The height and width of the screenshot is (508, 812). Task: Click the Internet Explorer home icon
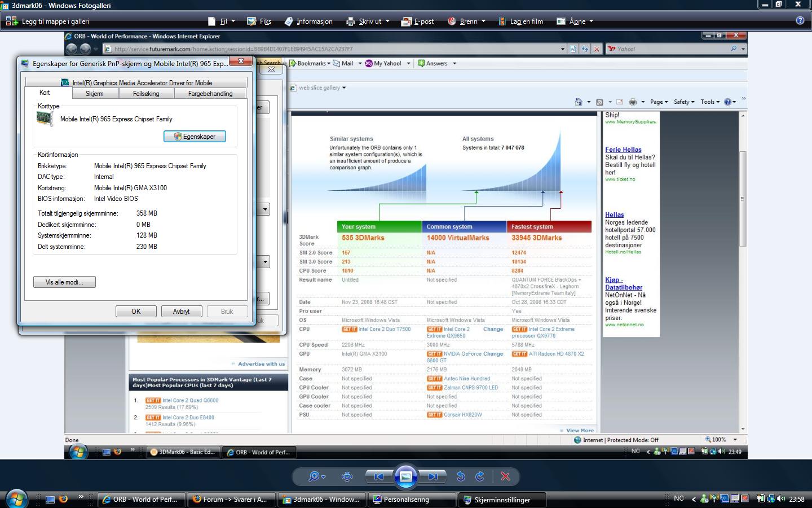click(579, 102)
